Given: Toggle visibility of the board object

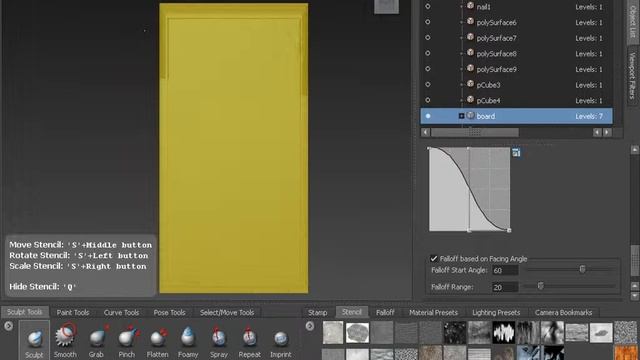Looking at the screenshot, I should [x=428, y=116].
